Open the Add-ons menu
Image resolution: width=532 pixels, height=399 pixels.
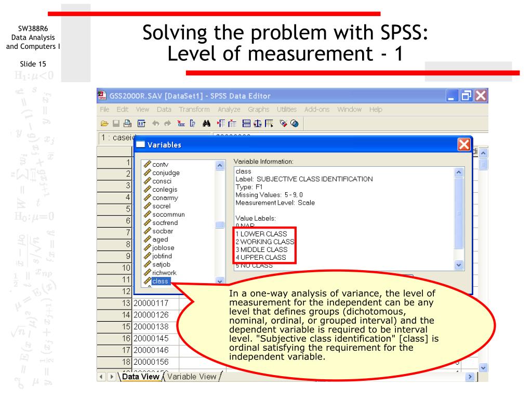pos(317,109)
